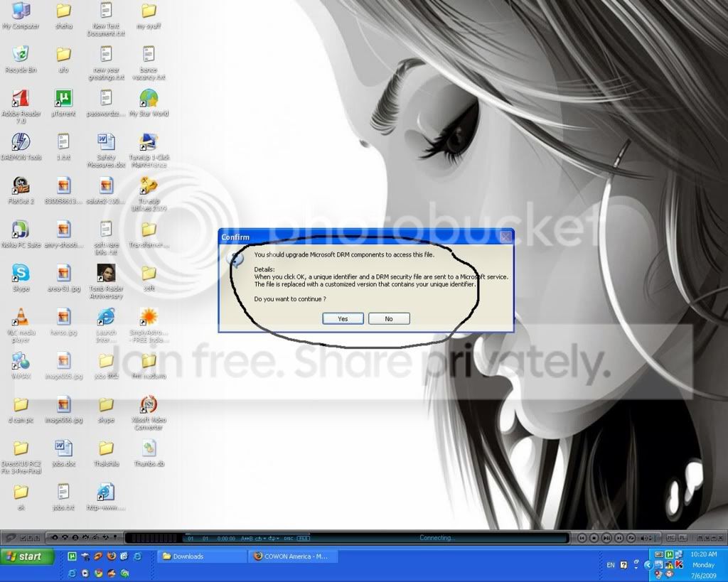Open jobs.doc Word document
The image size is (728, 582).
pos(63,453)
